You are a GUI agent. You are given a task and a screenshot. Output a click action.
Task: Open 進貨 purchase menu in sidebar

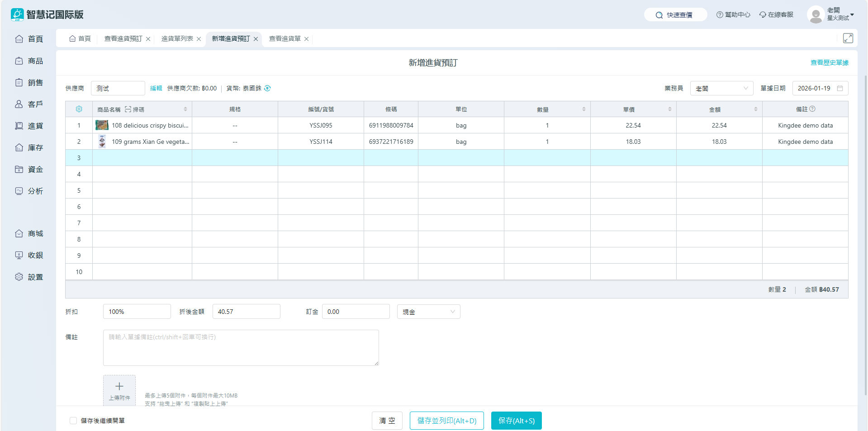tap(29, 126)
